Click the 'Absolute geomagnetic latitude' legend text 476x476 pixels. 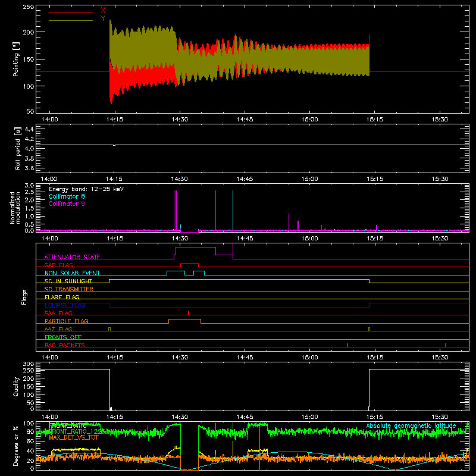(x=411, y=425)
